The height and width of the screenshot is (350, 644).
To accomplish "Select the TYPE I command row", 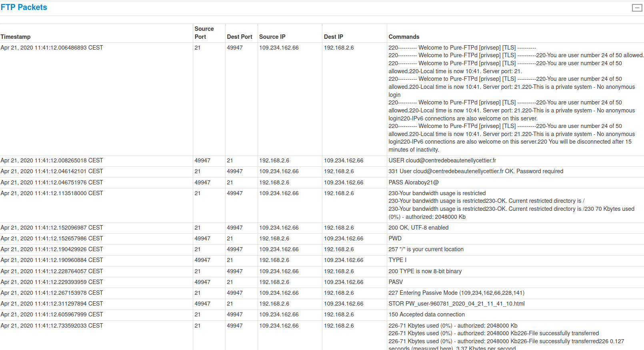I will click(x=397, y=260).
